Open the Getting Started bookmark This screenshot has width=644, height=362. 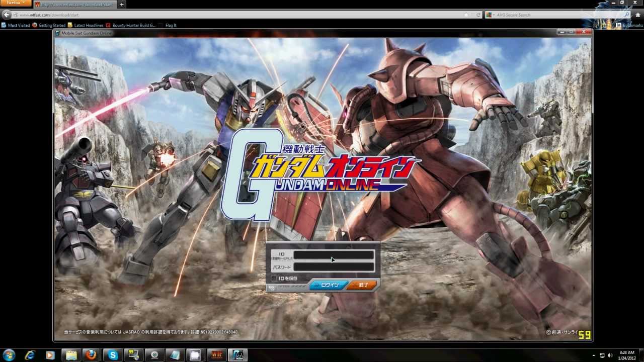tap(49, 25)
